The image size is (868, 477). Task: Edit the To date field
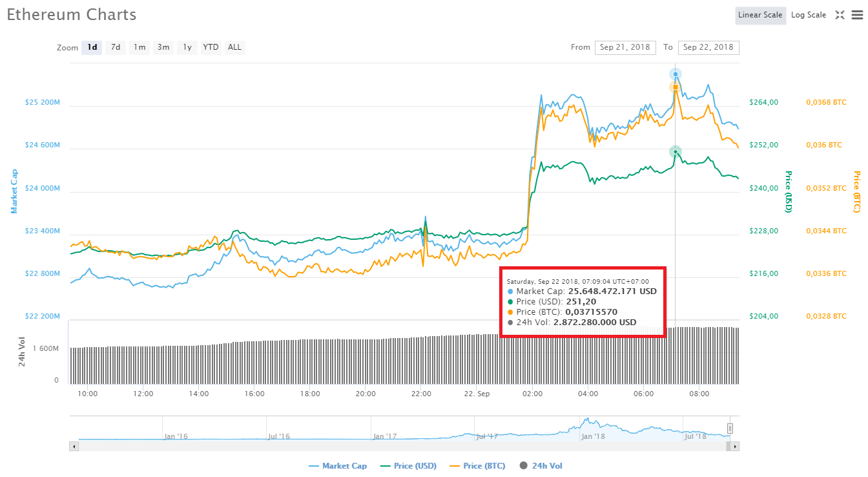tap(708, 47)
